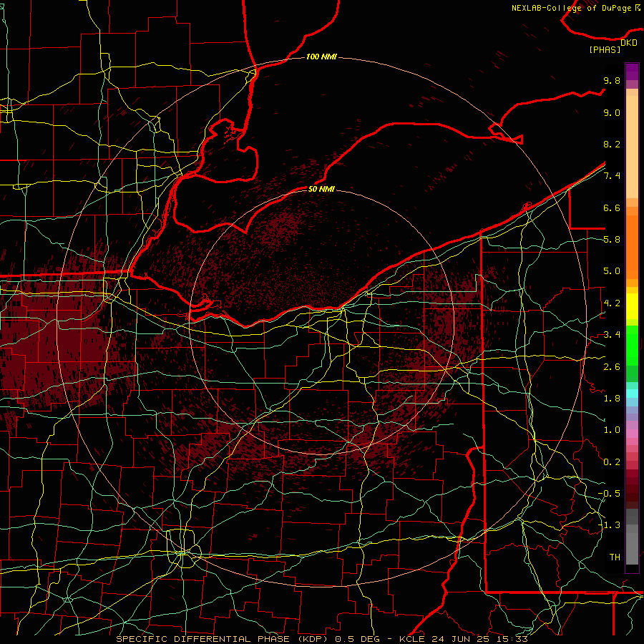The height and width of the screenshot is (644, 644).
Task: Click the 9.8 value on the color scale
Action: pos(612,81)
